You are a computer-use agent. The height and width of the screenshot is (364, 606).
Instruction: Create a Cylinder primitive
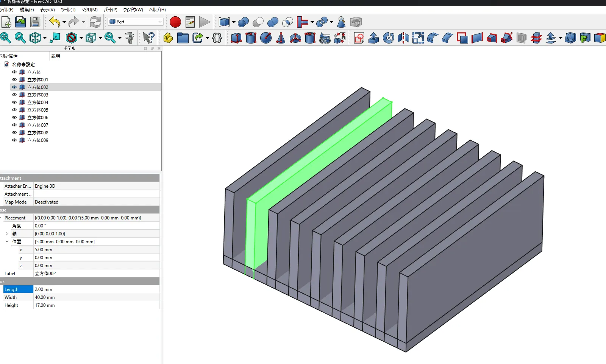(x=251, y=38)
